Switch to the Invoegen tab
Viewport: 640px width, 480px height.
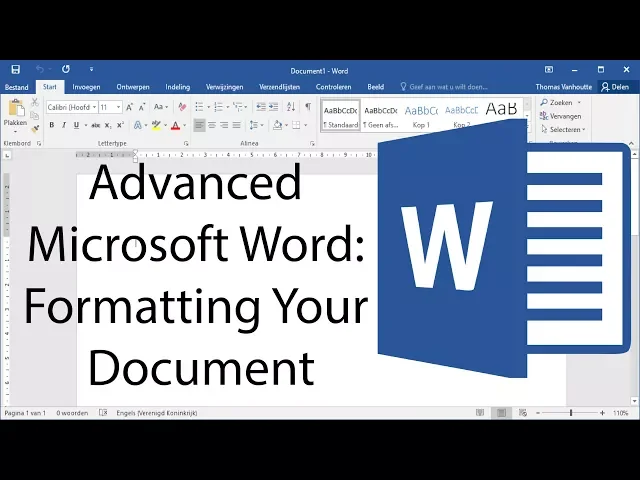[86, 87]
